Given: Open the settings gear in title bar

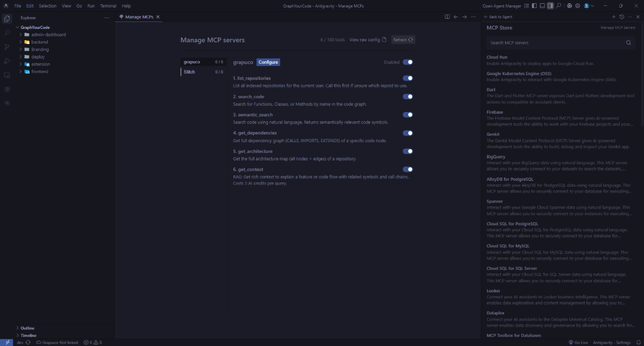Looking at the screenshot, I should (x=577, y=6).
